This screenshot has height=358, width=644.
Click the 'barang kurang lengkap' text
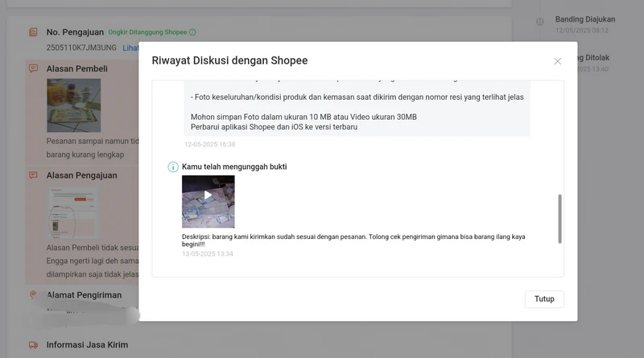[85, 154]
